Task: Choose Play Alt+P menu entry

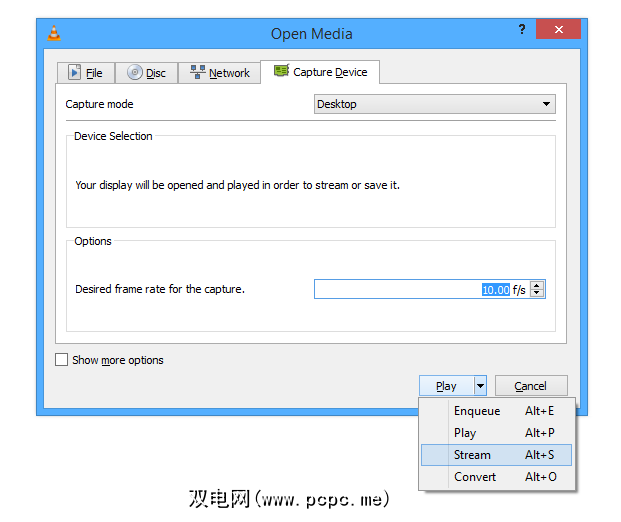Action: point(496,433)
